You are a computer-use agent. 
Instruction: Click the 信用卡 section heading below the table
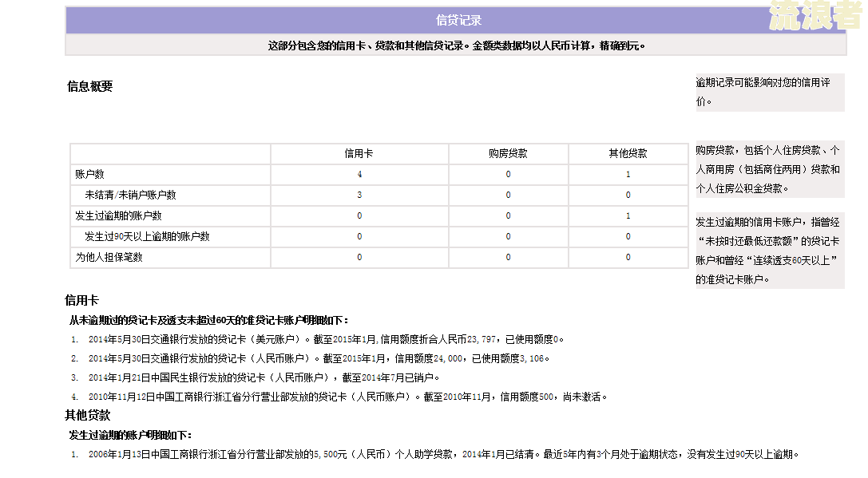pyautogui.click(x=81, y=300)
